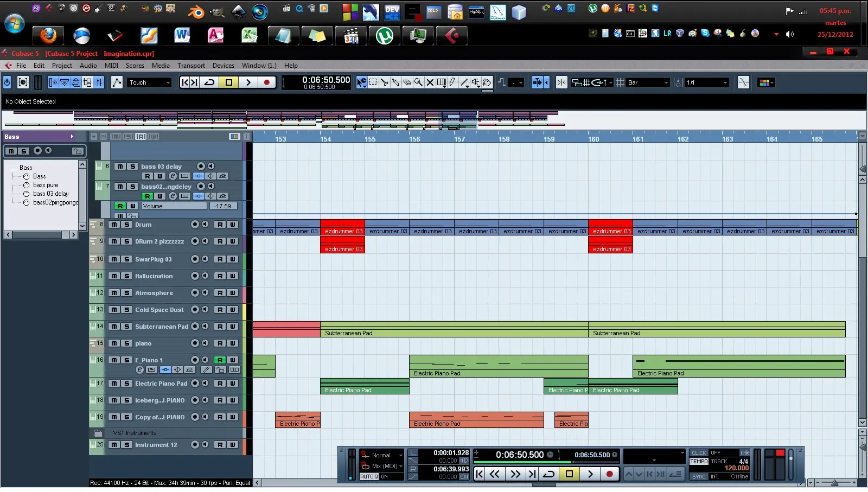Open uTorrent from the taskbar

click(384, 36)
